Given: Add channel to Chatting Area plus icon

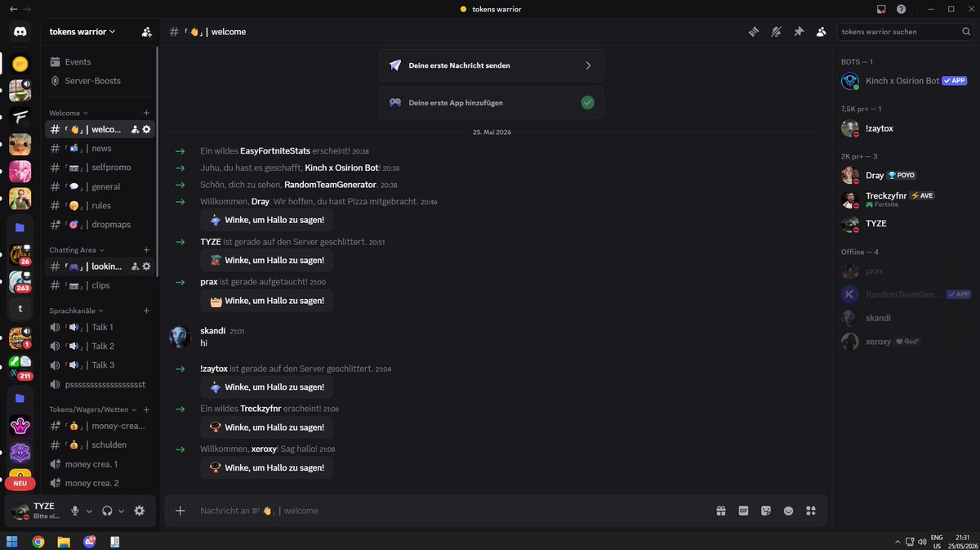Looking at the screenshot, I should (146, 250).
